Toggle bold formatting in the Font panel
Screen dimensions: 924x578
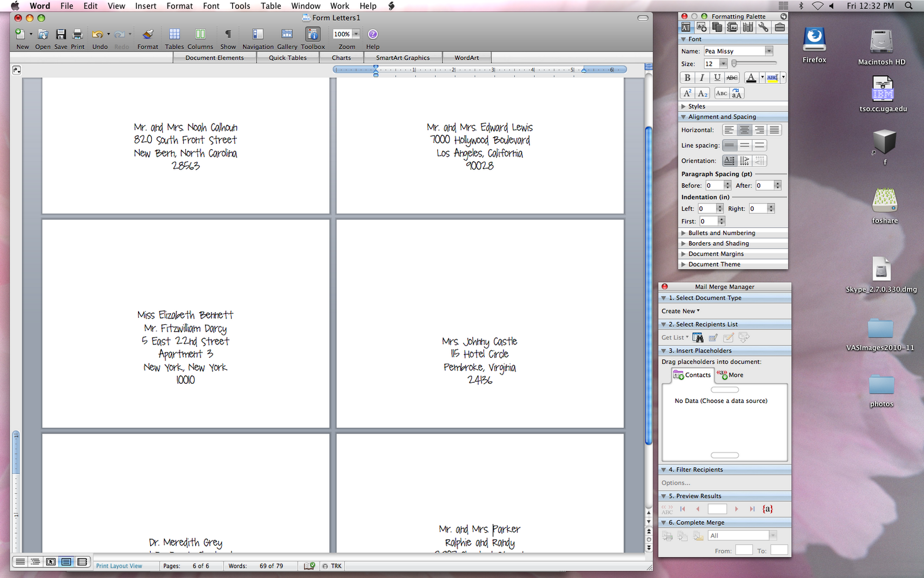(x=688, y=77)
